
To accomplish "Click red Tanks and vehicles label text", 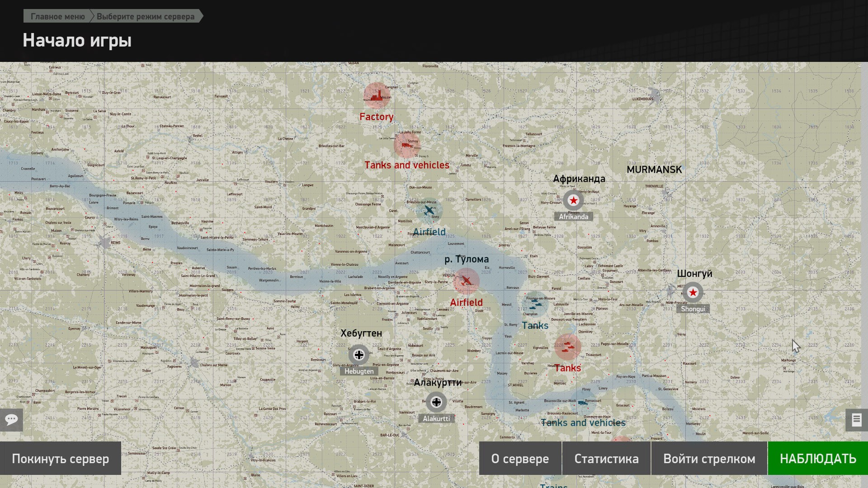I will coord(407,165).
